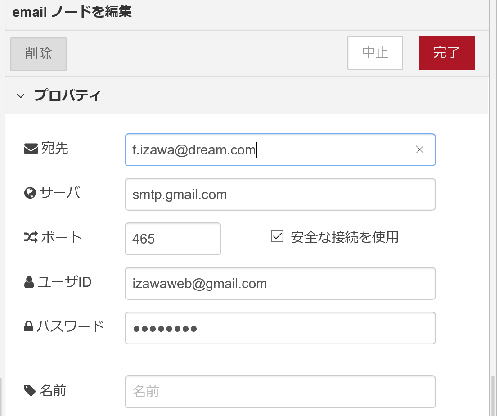This screenshot has height=416, width=497.
Task: Clear the 宛先 field with the x icon
Action: tap(420, 149)
